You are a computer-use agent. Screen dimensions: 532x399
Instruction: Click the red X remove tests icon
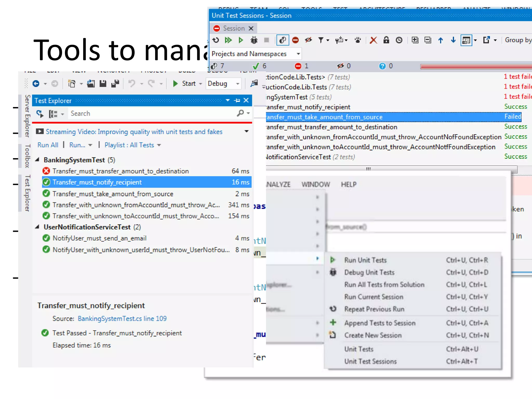click(373, 40)
